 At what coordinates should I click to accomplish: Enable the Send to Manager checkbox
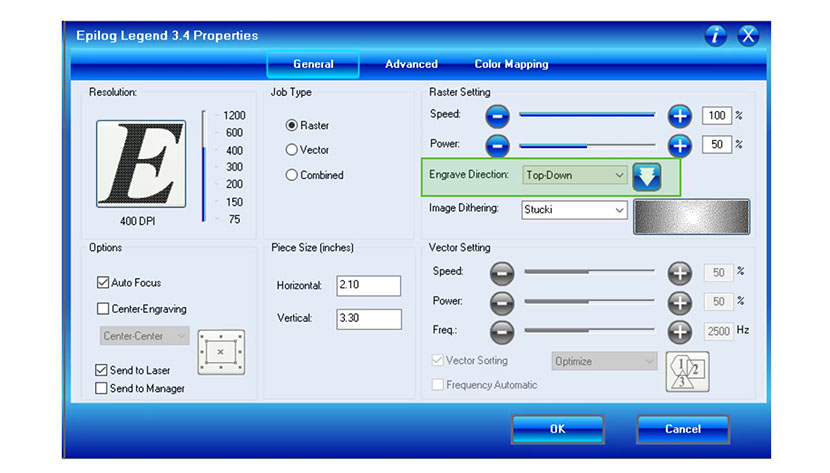pyautogui.click(x=101, y=388)
